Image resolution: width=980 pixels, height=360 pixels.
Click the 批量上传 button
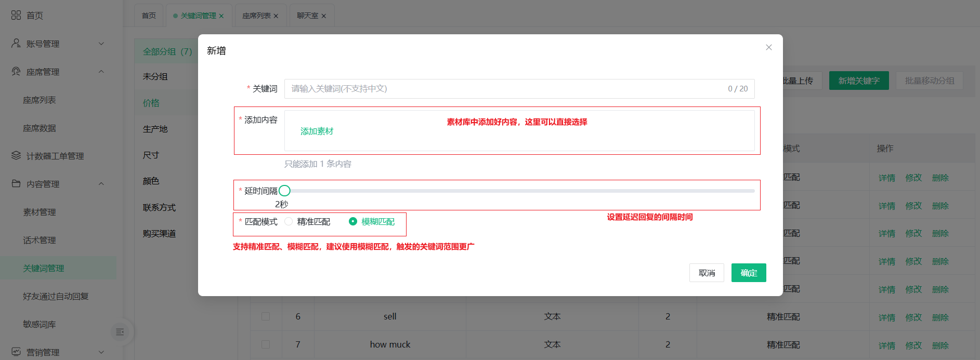coord(798,81)
